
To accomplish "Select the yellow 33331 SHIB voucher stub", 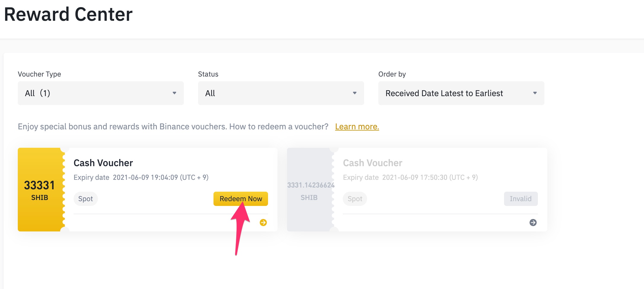I will pos(40,190).
